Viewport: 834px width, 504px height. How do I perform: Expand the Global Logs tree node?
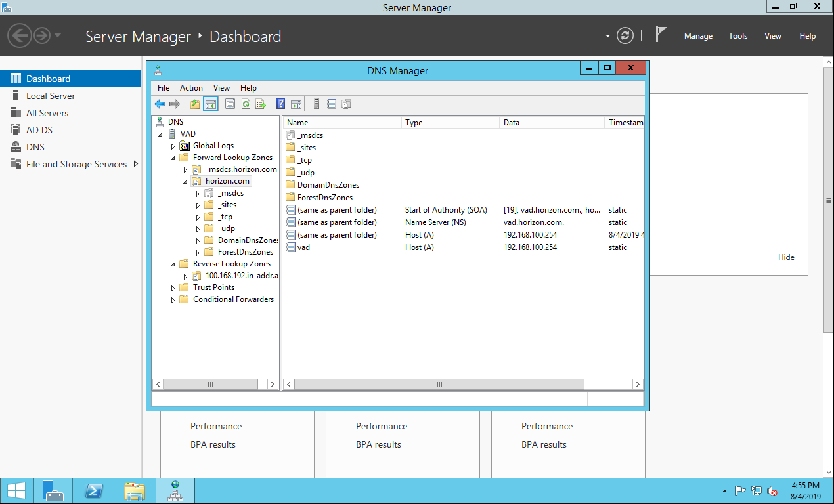pos(173,146)
